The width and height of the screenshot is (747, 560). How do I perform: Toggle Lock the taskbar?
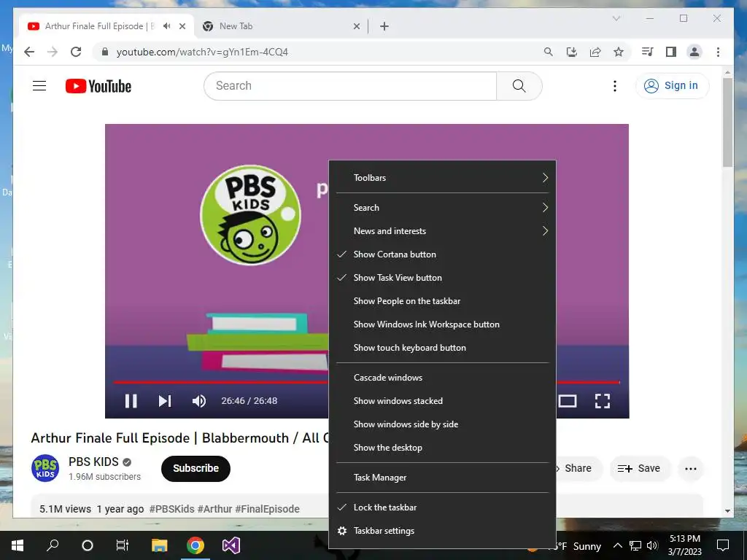(x=442, y=507)
